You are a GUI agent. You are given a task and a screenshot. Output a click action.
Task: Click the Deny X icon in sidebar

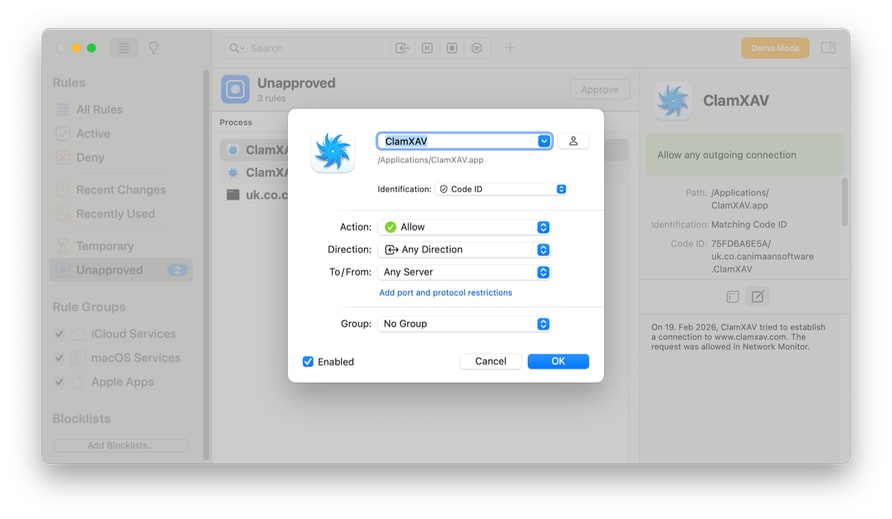pos(63,158)
